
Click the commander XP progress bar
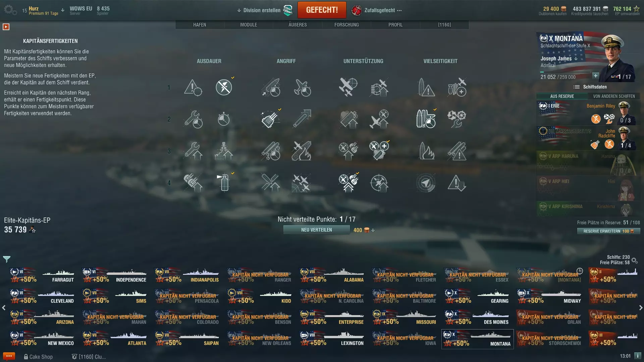click(x=565, y=72)
